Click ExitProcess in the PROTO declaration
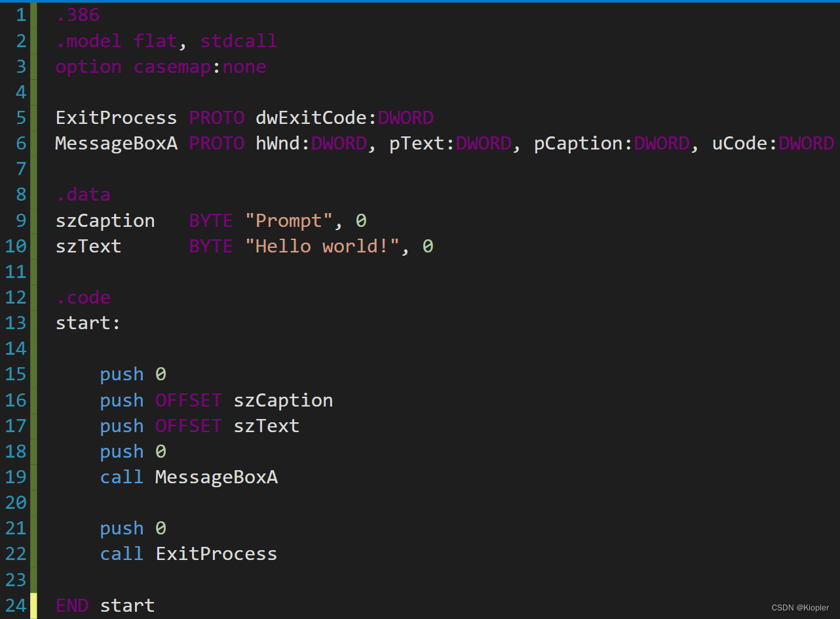Screen dimensions: 840x619 [116, 118]
